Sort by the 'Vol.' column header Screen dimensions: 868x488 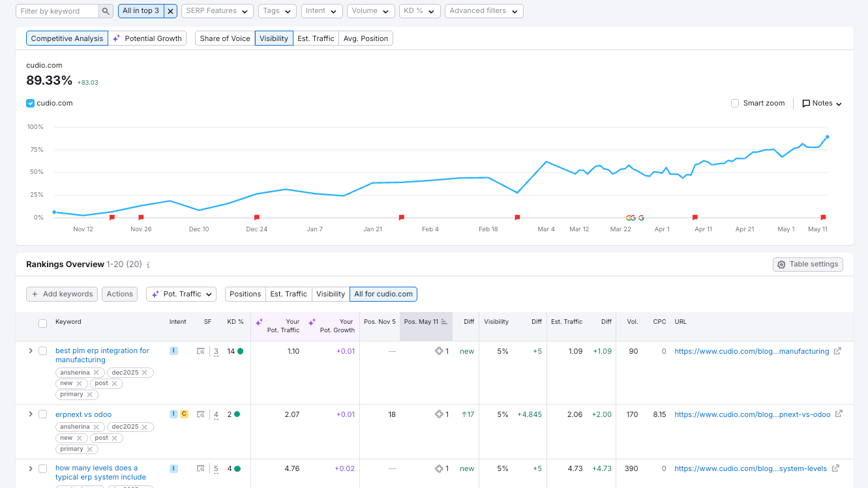(x=632, y=322)
